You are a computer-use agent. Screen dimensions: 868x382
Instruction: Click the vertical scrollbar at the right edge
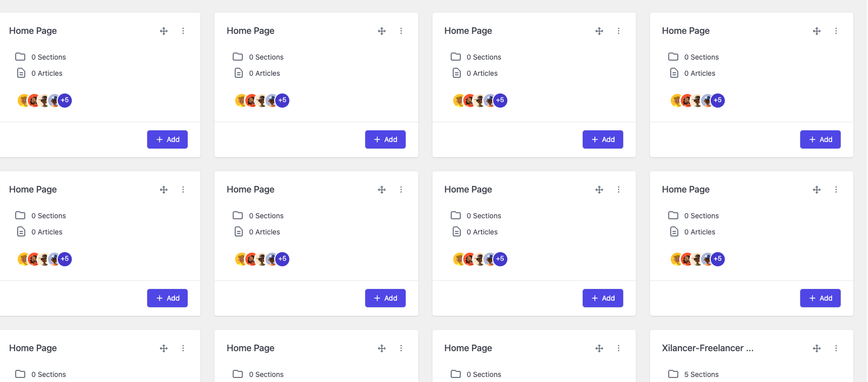coord(867,191)
